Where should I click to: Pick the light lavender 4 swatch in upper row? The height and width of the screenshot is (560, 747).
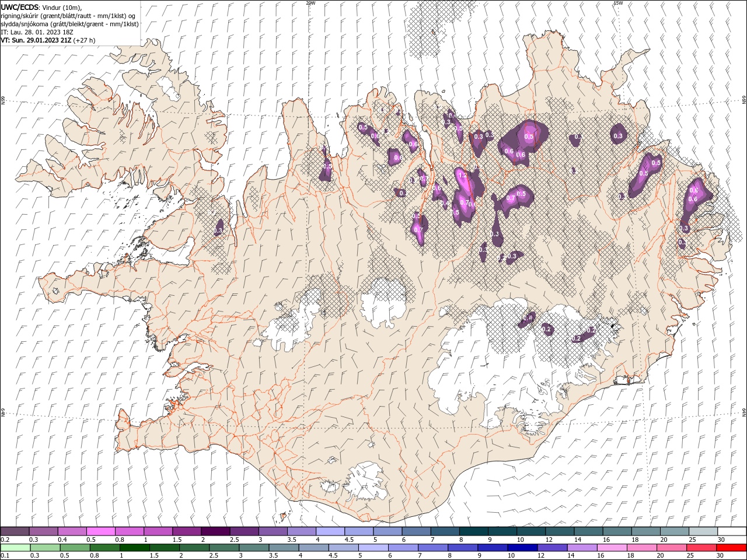[x=330, y=531]
